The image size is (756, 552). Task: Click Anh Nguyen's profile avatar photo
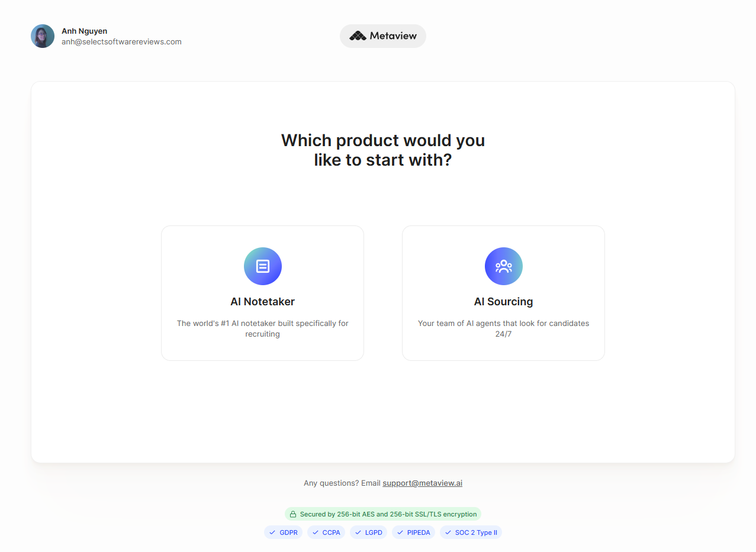(43, 36)
